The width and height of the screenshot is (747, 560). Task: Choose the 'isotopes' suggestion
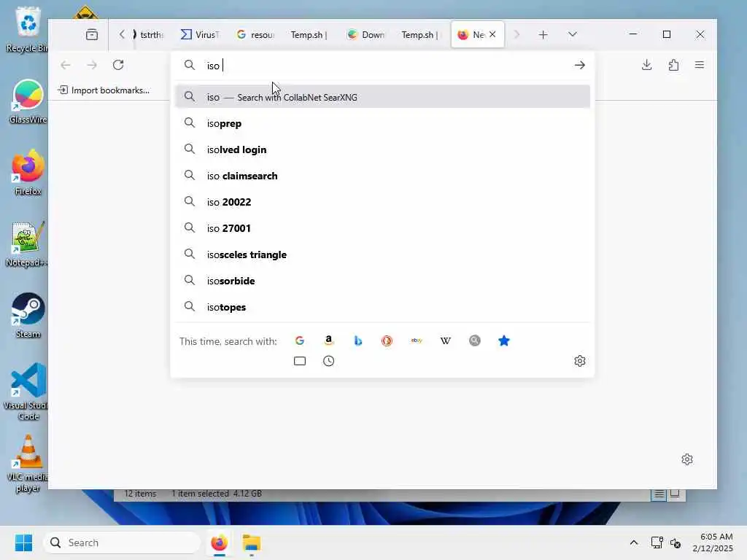382,307
